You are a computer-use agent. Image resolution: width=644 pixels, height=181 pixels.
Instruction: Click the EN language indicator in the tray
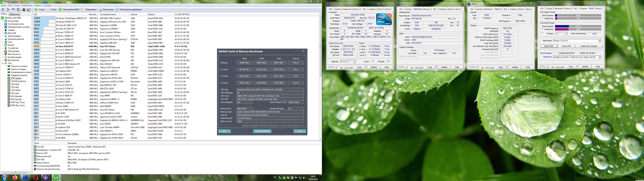[275, 177]
